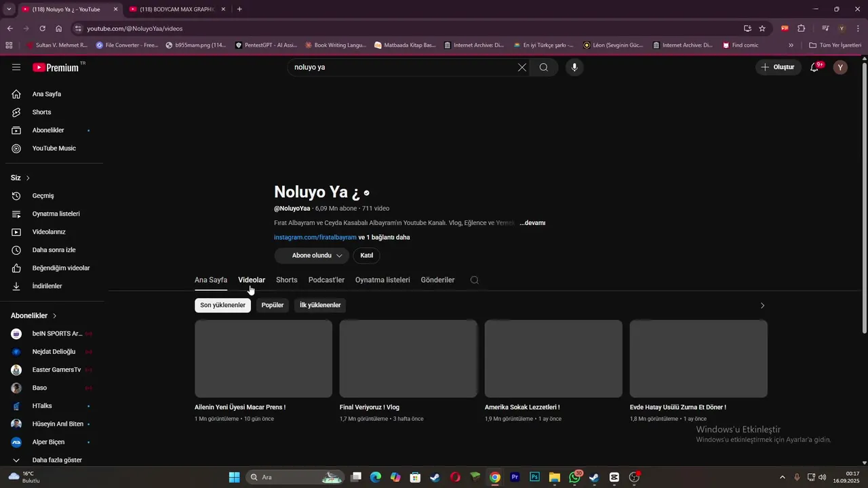Open Photoshop from the taskbar

[534, 477]
